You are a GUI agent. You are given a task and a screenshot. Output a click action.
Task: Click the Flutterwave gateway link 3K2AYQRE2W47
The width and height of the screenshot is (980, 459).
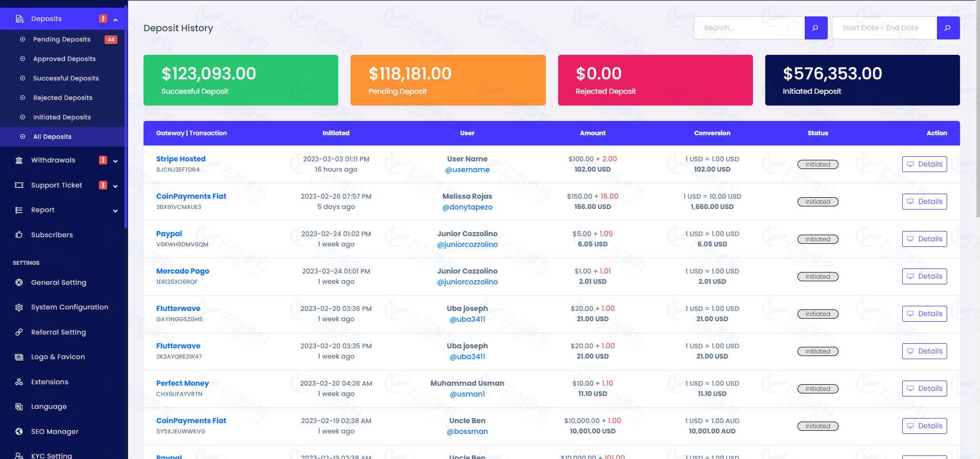pos(178,346)
